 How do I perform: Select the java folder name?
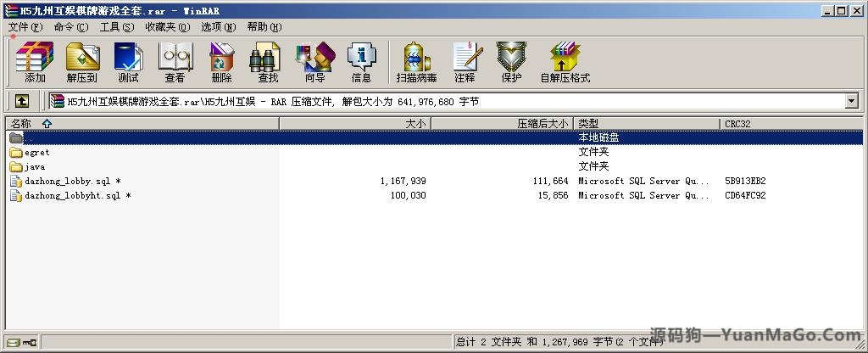tap(35, 167)
